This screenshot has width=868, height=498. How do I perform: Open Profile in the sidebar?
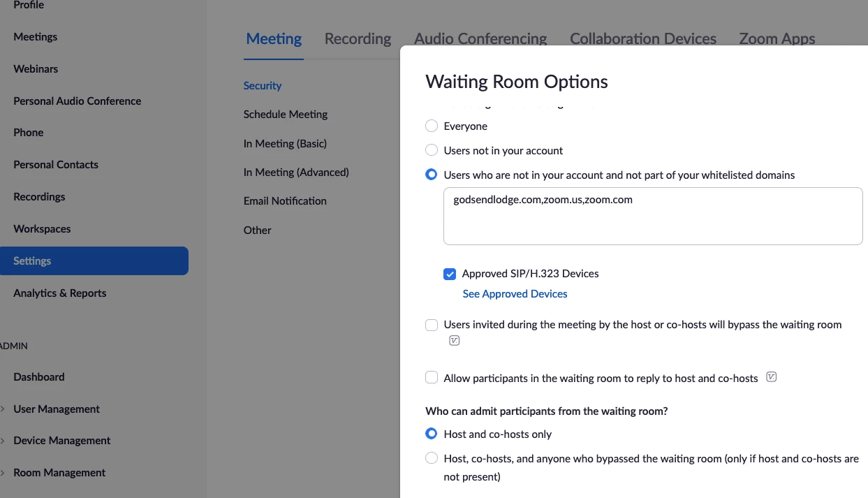click(x=29, y=5)
